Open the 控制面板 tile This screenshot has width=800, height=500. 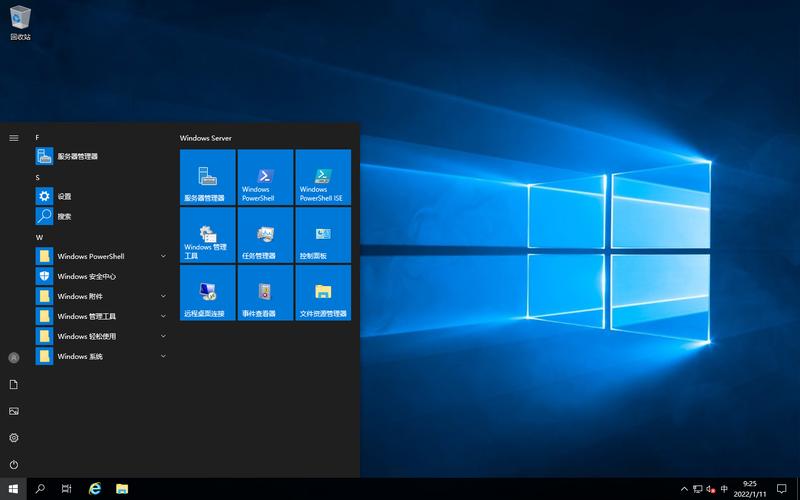(323, 235)
